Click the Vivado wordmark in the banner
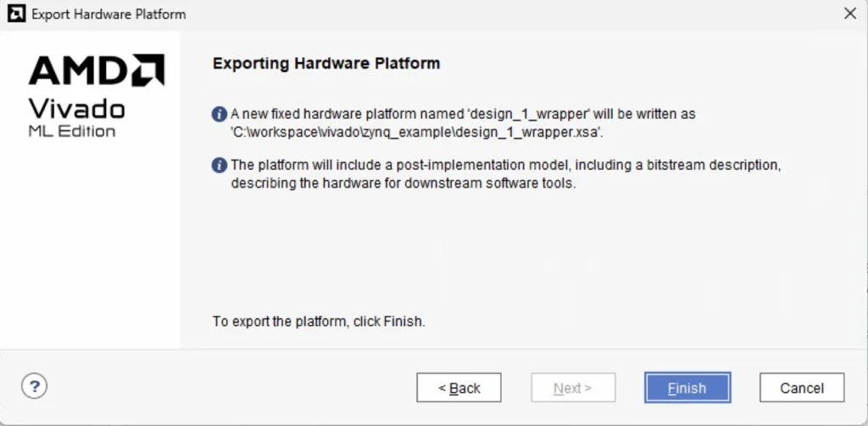Viewport: 868px width, 426px height. [76, 108]
